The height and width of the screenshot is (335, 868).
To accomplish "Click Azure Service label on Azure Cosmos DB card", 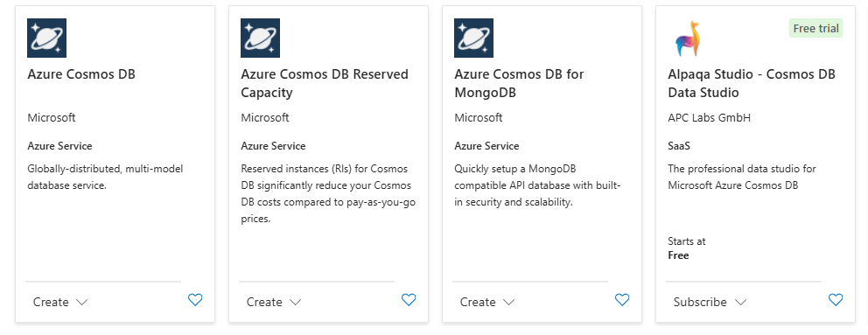I will [x=59, y=146].
